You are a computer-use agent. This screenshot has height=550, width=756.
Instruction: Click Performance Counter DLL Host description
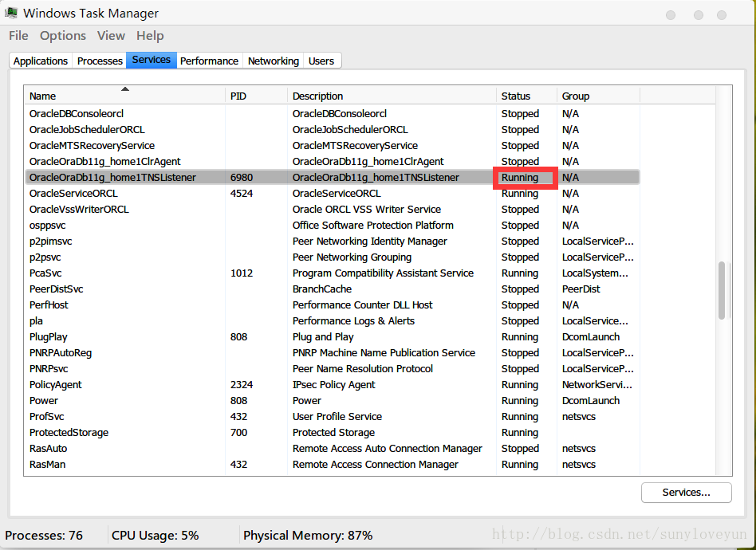[363, 304]
